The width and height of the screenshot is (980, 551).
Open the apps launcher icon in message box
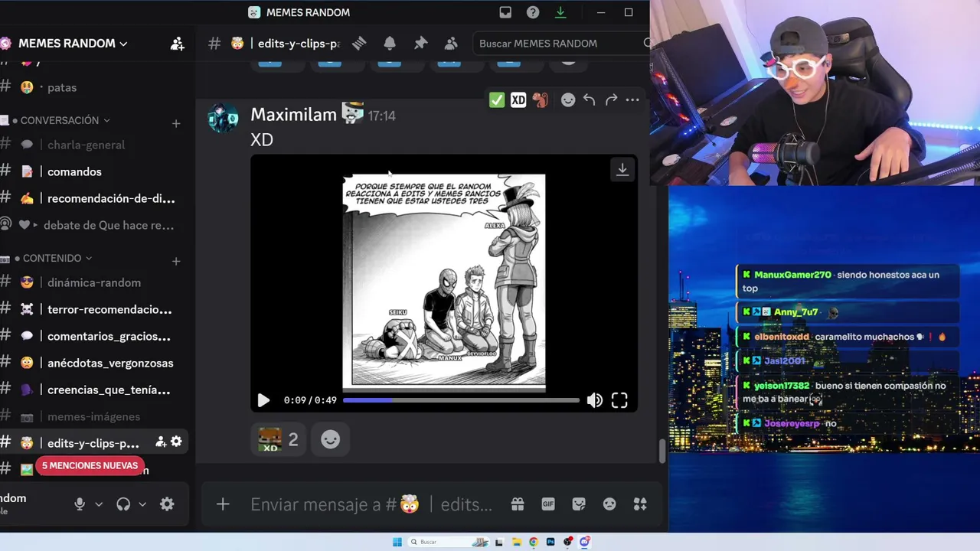tap(640, 504)
